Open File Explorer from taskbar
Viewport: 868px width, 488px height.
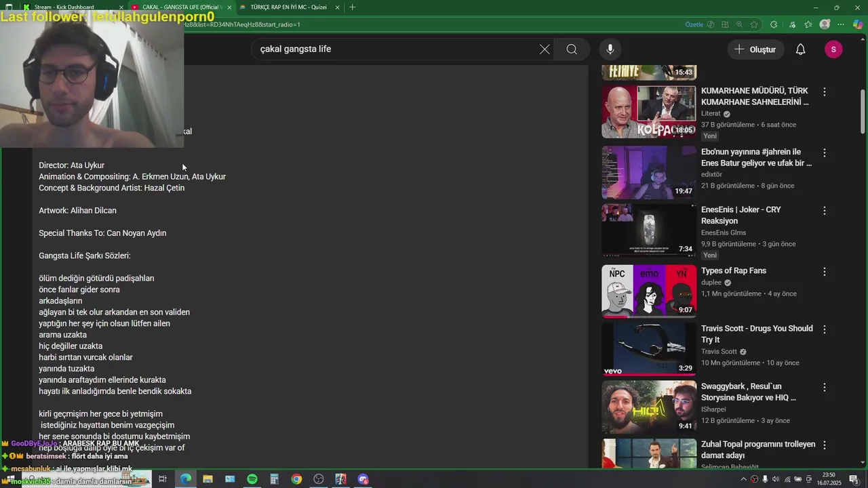click(208, 479)
